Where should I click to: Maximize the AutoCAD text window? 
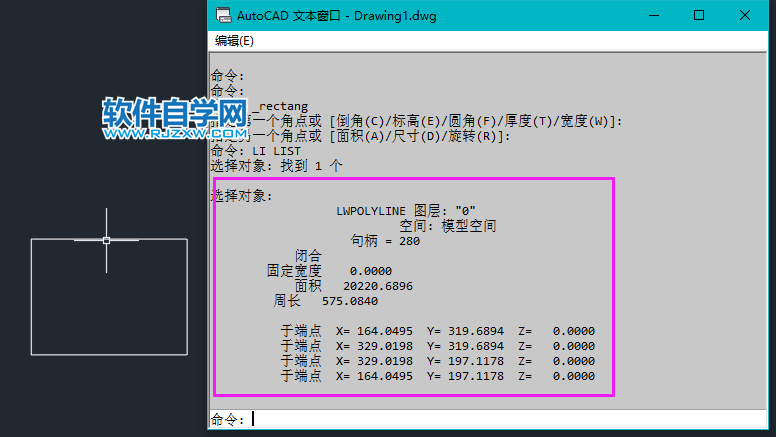[x=699, y=15]
